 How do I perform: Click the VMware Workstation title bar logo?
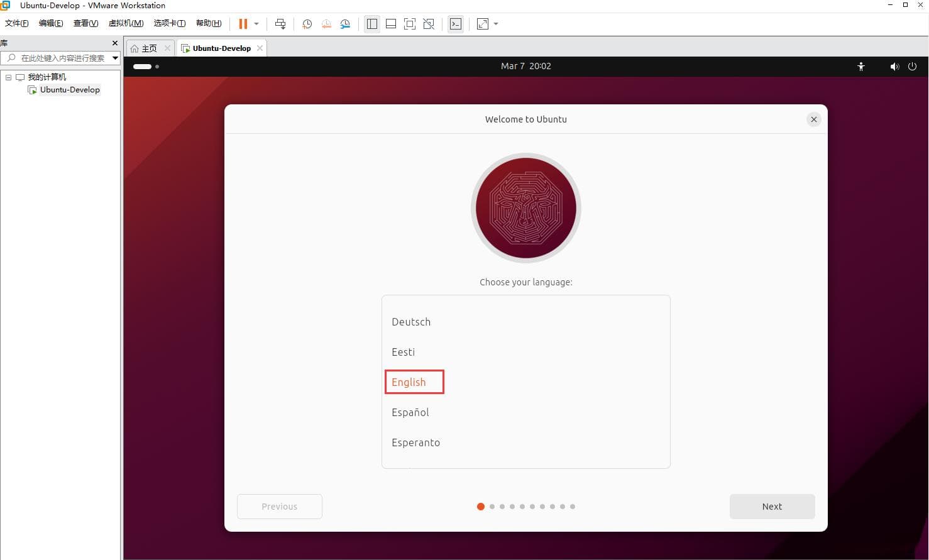tap(5, 5)
